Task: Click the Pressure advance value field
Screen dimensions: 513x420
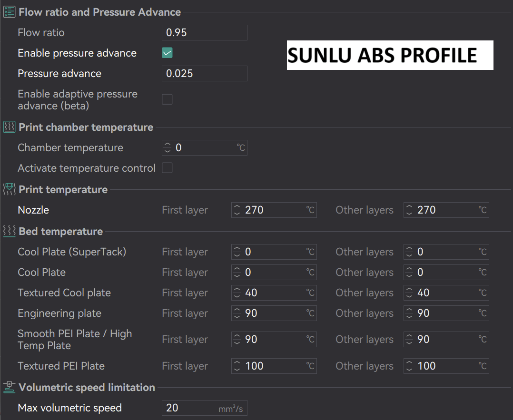Action: [x=205, y=74]
